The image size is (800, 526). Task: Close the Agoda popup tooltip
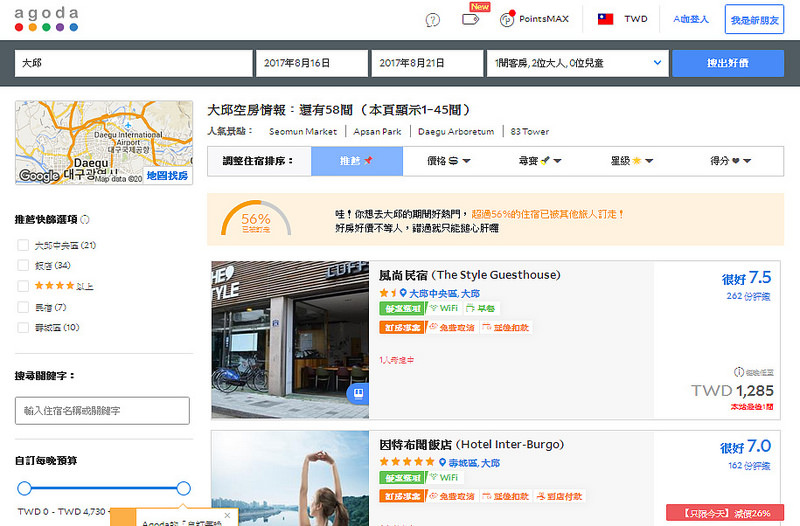coord(227,515)
